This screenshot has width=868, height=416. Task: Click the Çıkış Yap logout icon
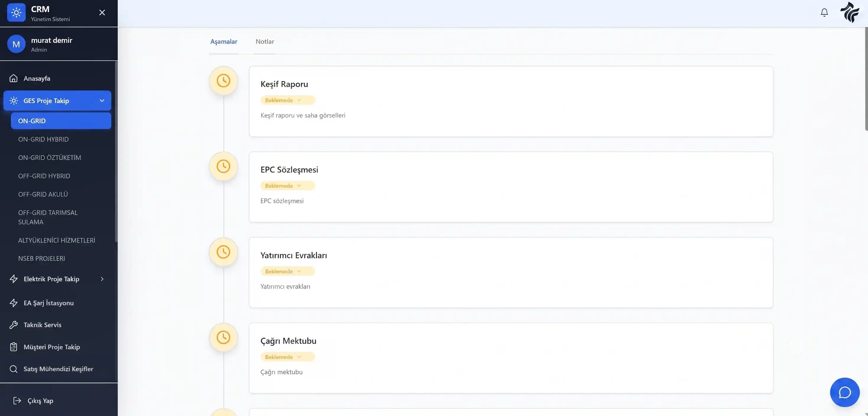click(x=17, y=400)
